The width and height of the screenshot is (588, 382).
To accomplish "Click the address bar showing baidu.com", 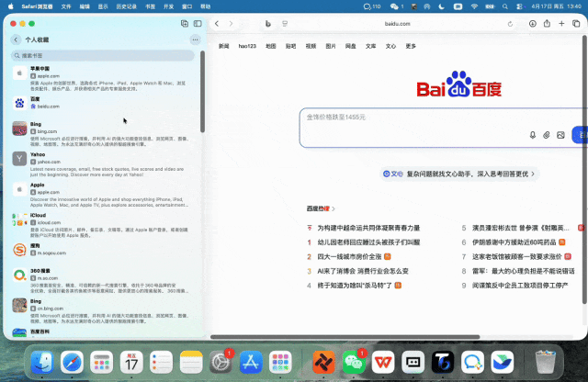I will point(398,24).
